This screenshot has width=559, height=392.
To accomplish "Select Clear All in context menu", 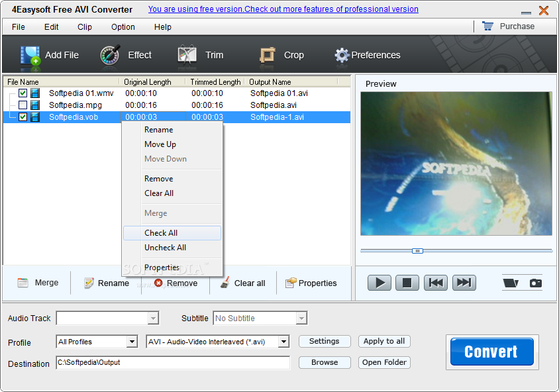I will tap(172, 193).
